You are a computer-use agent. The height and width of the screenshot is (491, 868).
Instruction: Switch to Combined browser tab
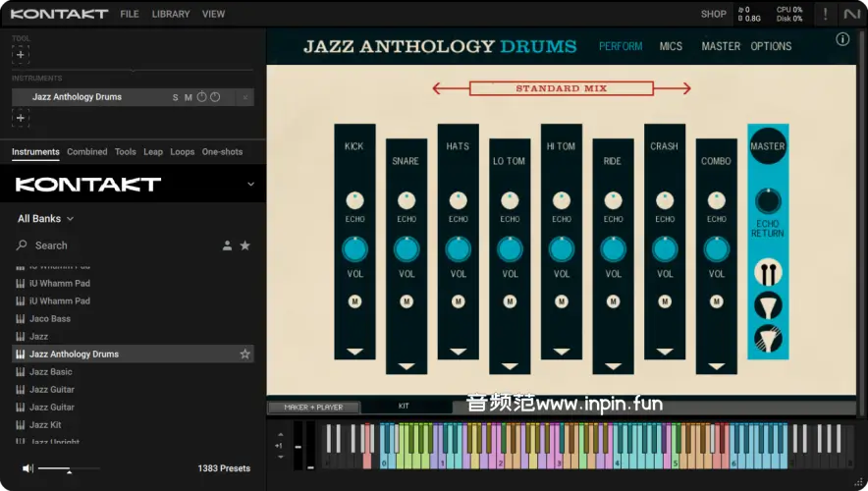(x=87, y=151)
